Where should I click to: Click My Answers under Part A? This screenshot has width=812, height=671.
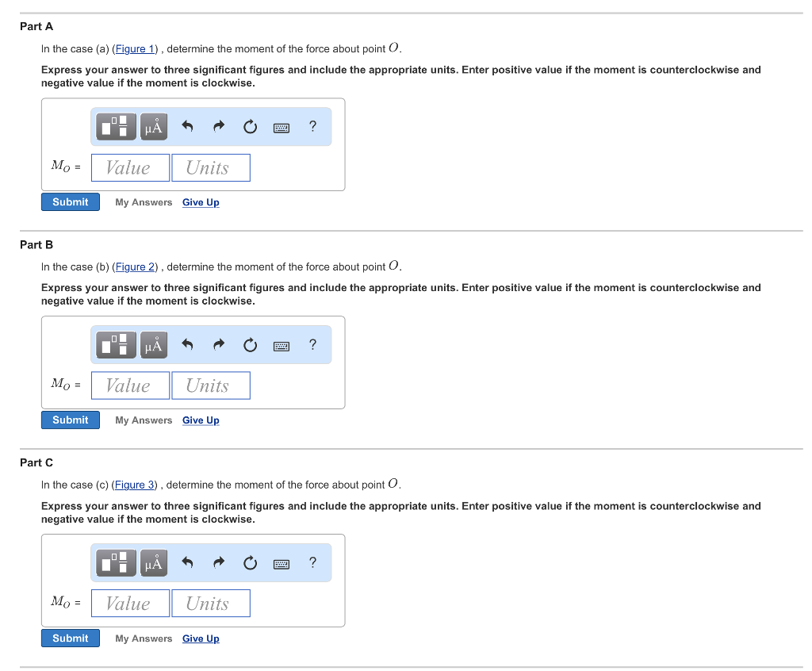click(144, 202)
